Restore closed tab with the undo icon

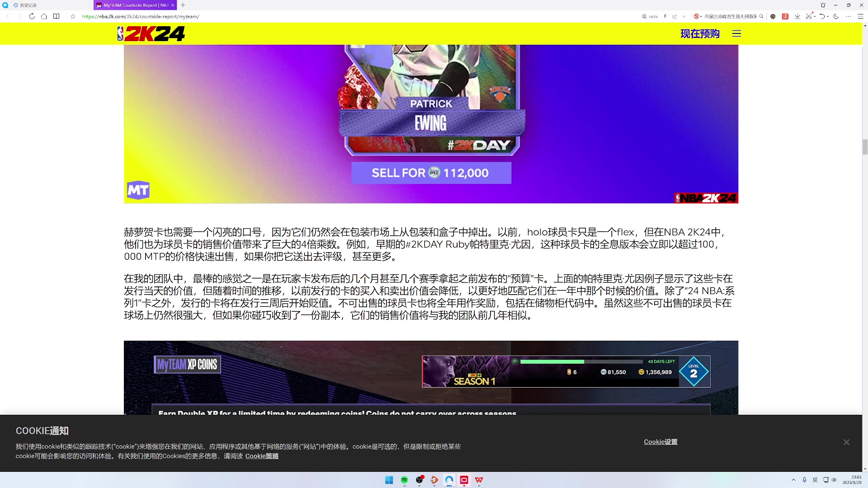coord(822,16)
